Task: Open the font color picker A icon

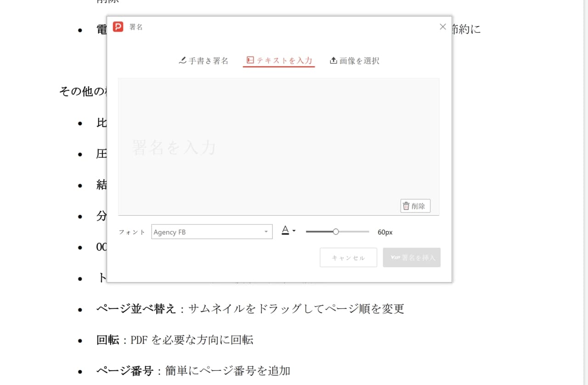Action: [x=285, y=231]
